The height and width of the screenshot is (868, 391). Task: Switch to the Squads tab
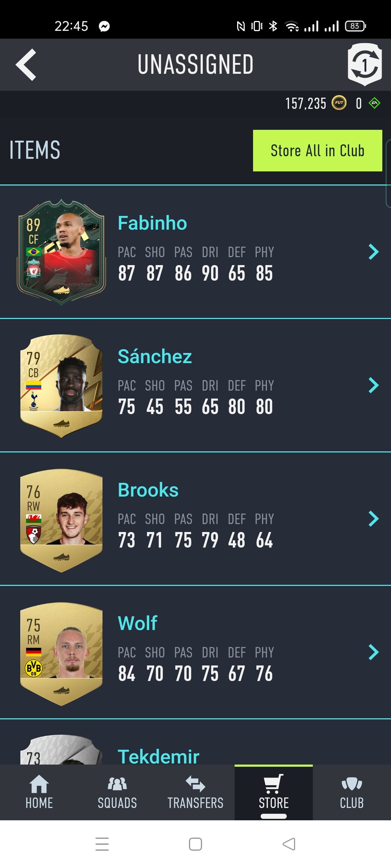coord(117,792)
